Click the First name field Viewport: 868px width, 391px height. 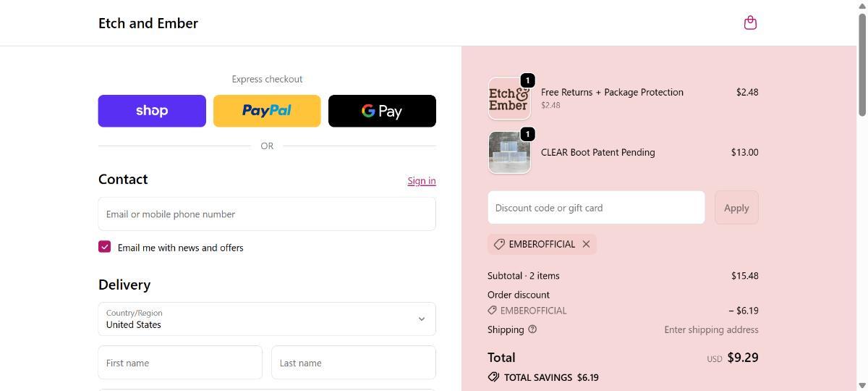(x=180, y=363)
